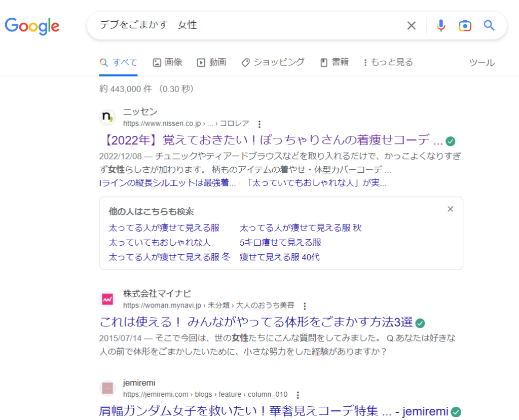Screen dimensions: 519x420
Task: Open 「太っていてもおしゃれな人」が実 sitelink
Action: click(316, 183)
